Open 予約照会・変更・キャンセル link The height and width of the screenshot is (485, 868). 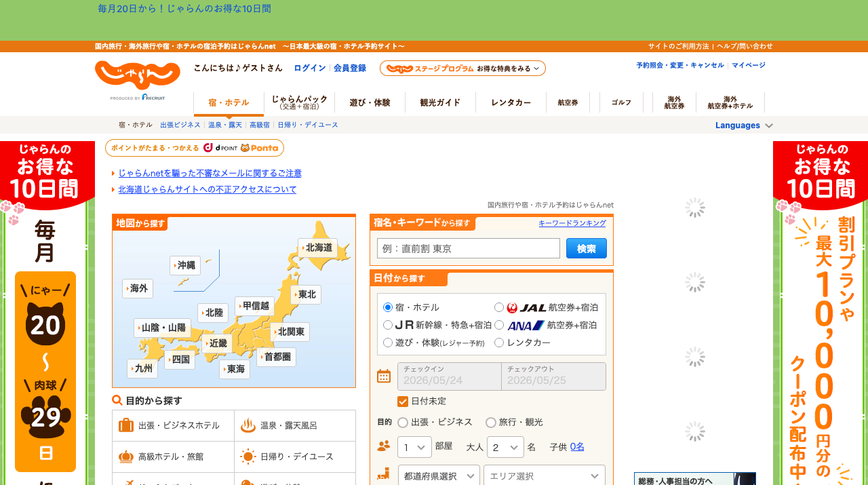click(680, 65)
